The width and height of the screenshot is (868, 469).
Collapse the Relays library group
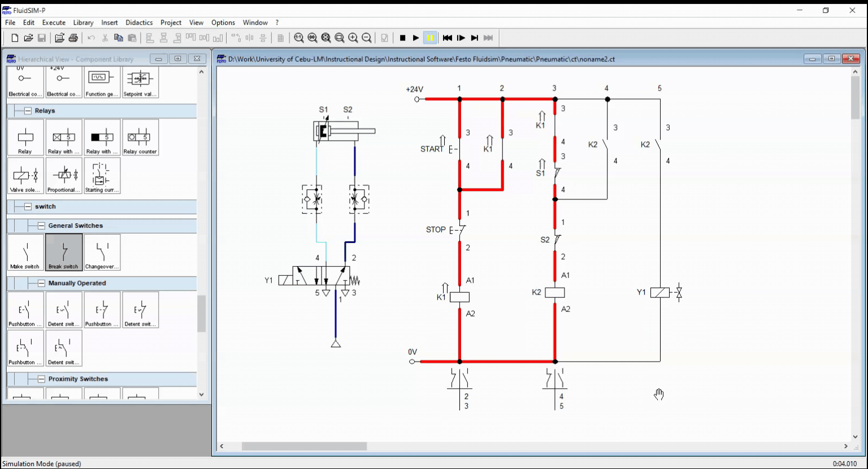(28, 111)
